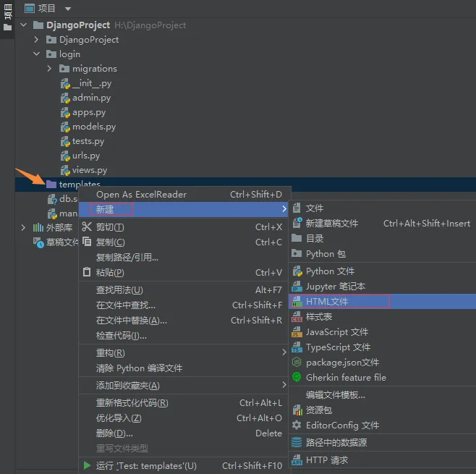
Task: Click the clipboard paste icon
Action: click(x=87, y=272)
